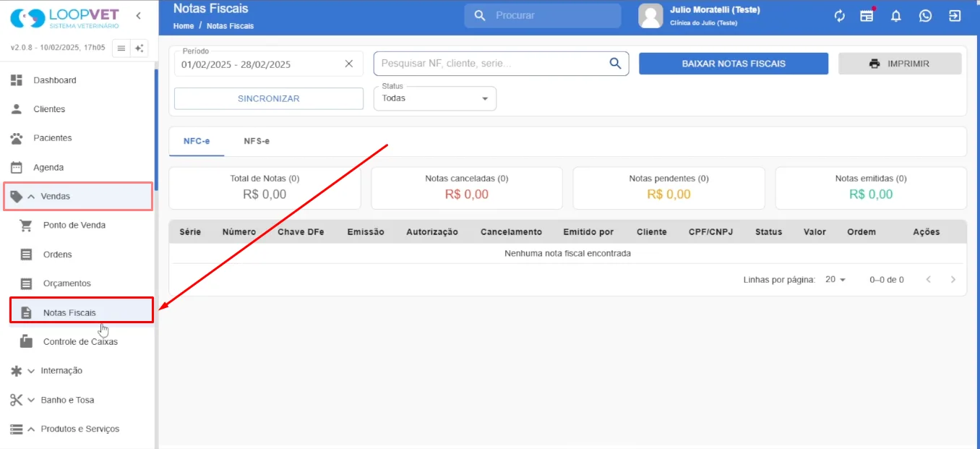Click the user avatar picture
The image size is (980, 449).
tap(650, 16)
